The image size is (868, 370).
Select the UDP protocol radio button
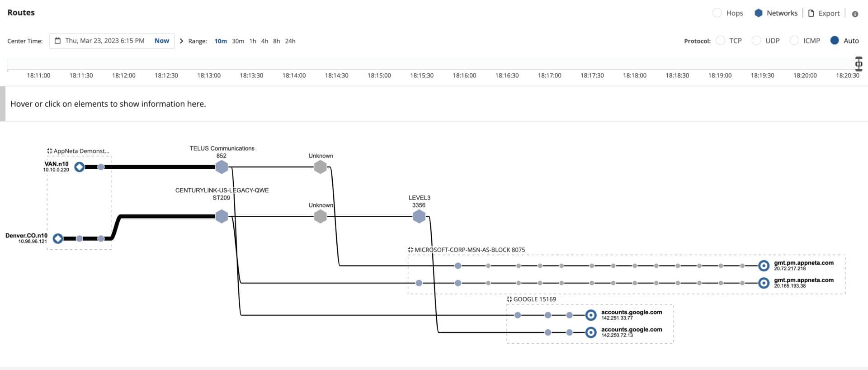[x=756, y=41]
